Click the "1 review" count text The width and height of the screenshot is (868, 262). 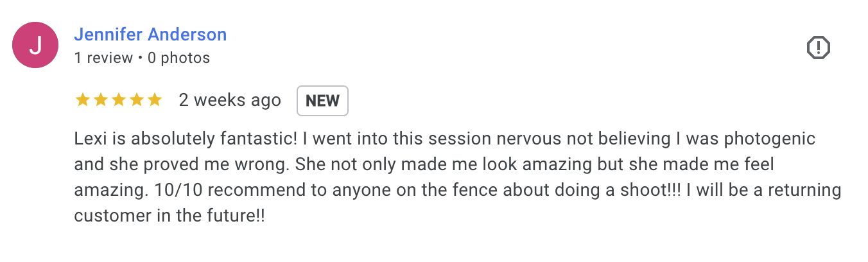pyautogui.click(x=103, y=58)
